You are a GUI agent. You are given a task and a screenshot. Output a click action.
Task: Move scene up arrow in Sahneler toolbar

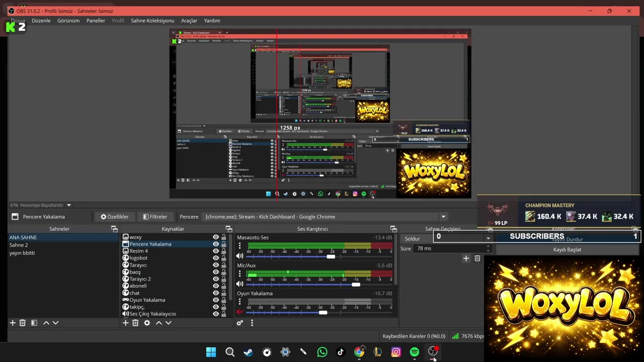pyautogui.click(x=46, y=323)
